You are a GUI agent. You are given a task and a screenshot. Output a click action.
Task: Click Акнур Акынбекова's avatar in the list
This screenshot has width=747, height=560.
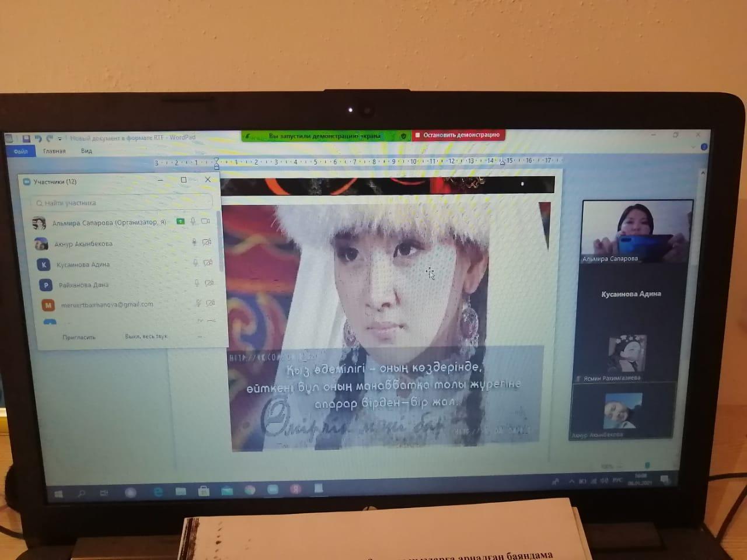[41, 244]
